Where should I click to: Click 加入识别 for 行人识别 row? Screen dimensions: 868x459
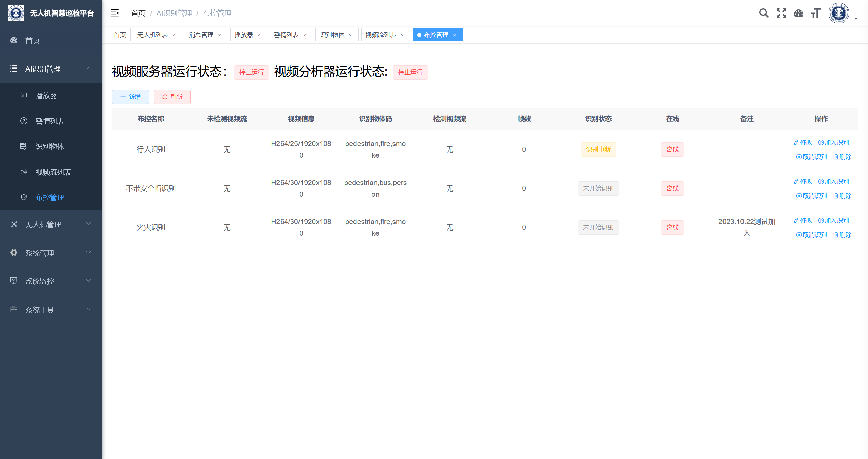click(x=833, y=142)
